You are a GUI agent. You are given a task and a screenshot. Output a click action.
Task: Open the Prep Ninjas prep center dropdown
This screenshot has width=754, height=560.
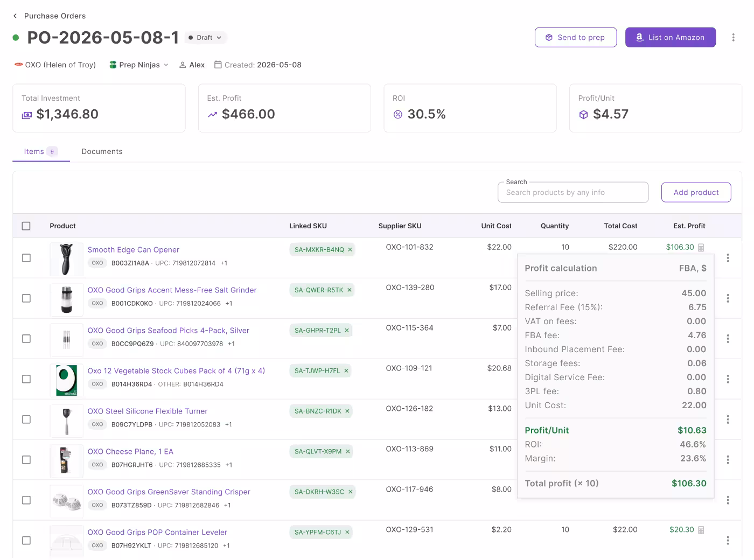pos(139,65)
